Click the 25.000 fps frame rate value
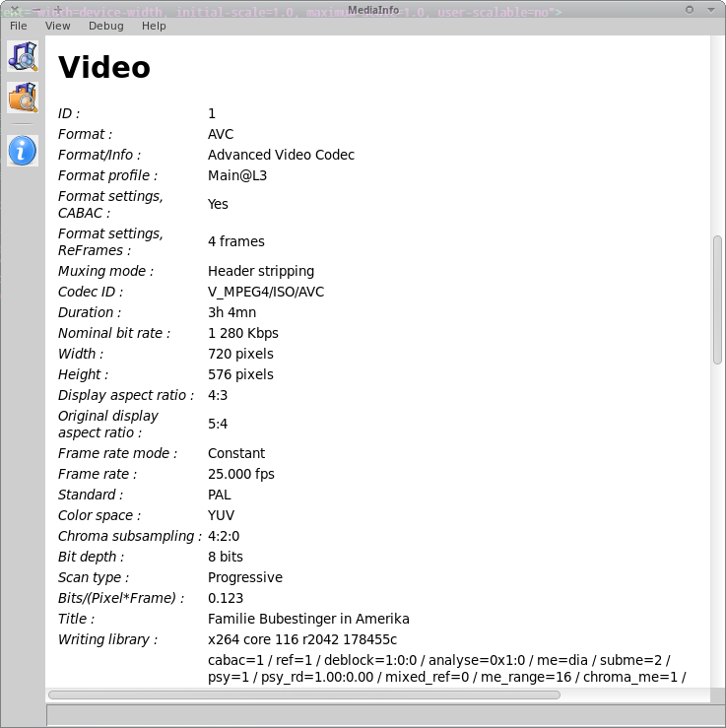Screen dimensions: 726x728 click(240, 474)
